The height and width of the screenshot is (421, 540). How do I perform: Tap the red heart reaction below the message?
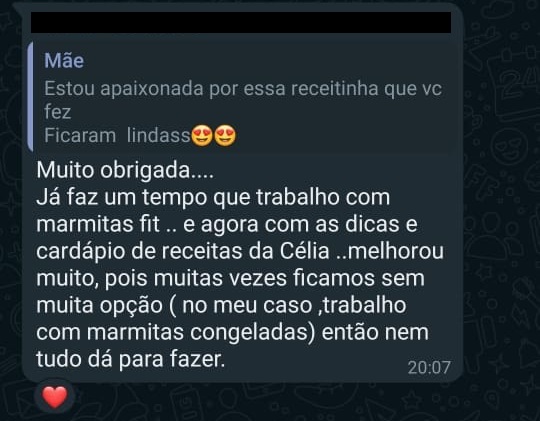tap(55, 397)
